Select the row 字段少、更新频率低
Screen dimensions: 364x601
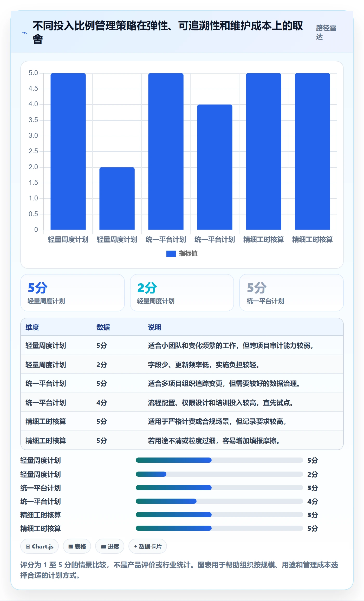click(182, 364)
